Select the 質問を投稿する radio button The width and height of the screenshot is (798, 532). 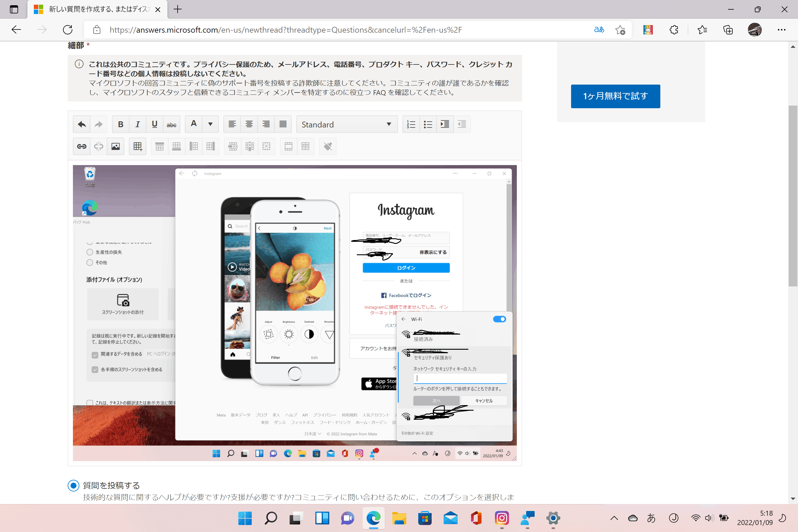pyautogui.click(x=73, y=486)
